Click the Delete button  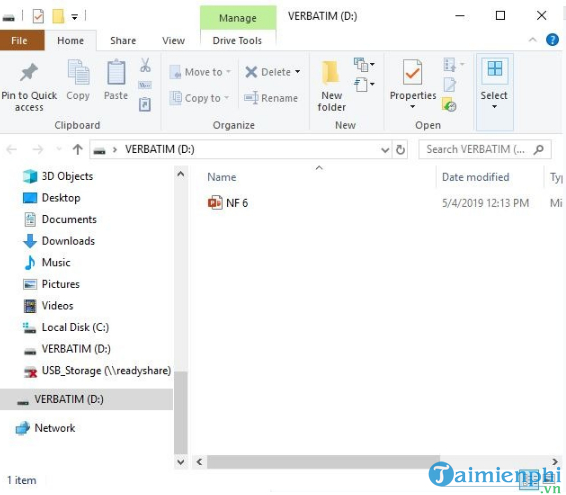[268, 72]
